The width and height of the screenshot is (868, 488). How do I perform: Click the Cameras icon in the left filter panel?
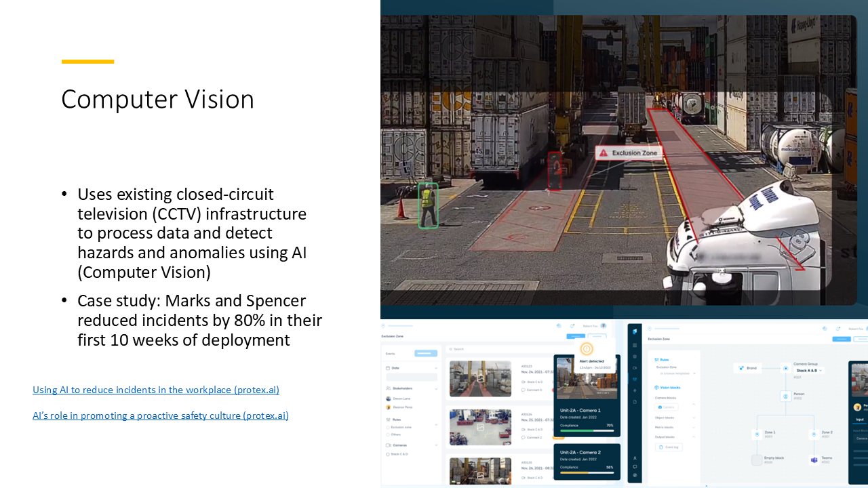(x=388, y=445)
